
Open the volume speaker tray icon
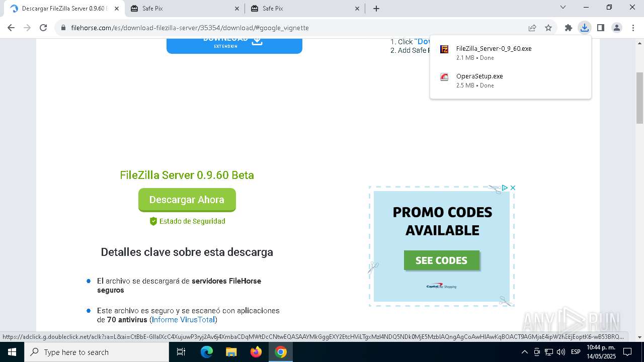click(x=561, y=352)
